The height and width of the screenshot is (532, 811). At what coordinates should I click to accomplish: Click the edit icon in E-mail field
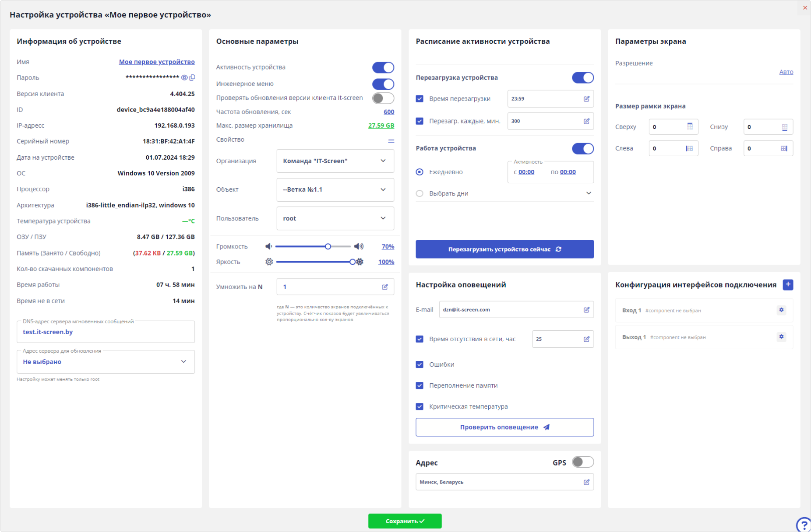pyautogui.click(x=586, y=310)
